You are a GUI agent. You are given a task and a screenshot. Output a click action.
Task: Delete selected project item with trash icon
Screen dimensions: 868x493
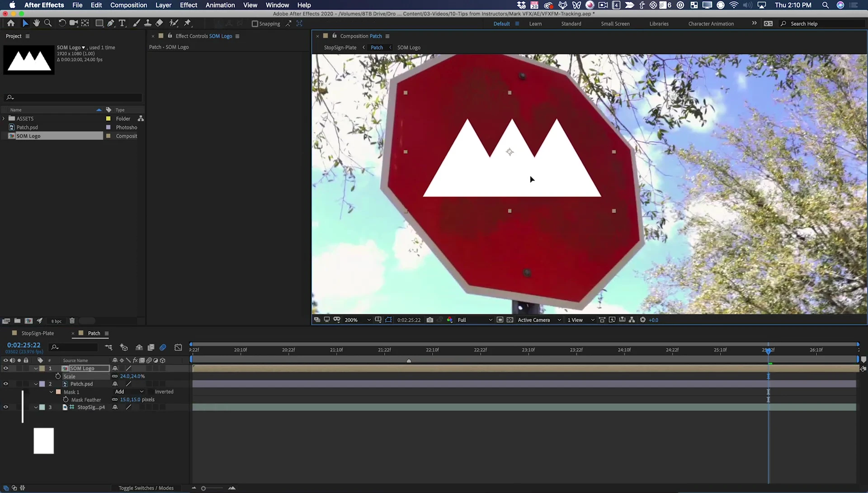click(72, 321)
